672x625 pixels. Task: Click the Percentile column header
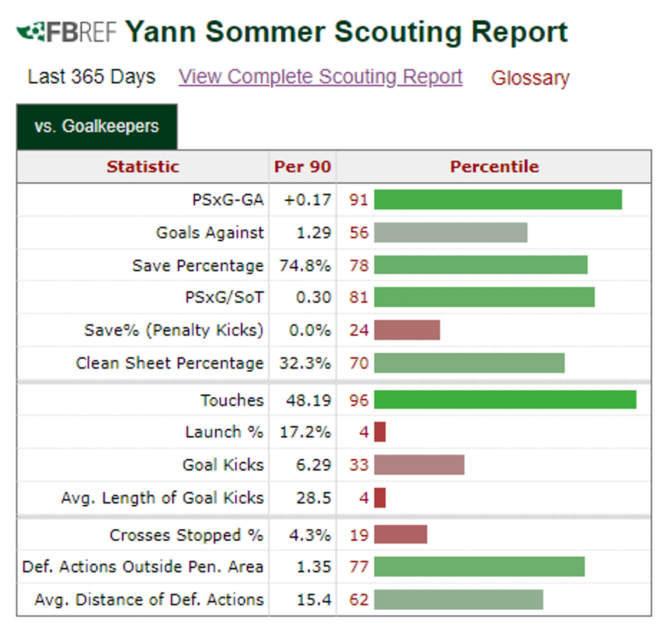(494, 167)
